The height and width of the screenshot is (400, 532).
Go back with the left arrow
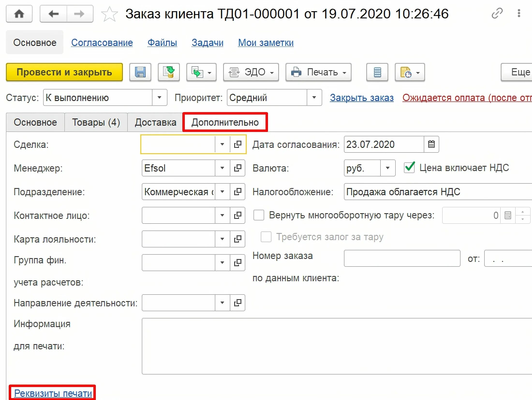tap(53, 14)
